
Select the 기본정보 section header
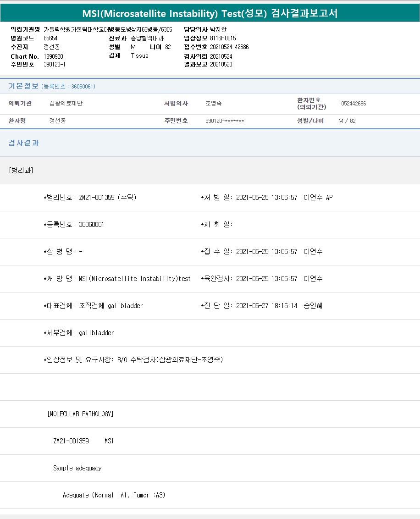pos(23,86)
